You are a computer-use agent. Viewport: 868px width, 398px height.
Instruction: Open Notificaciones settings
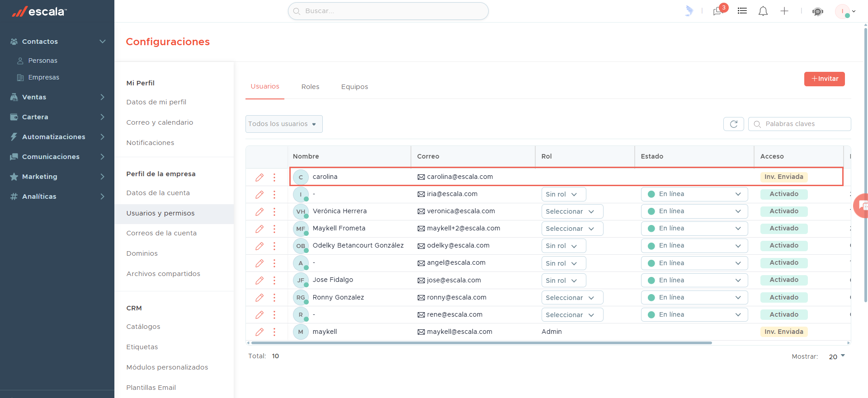[x=150, y=143]
